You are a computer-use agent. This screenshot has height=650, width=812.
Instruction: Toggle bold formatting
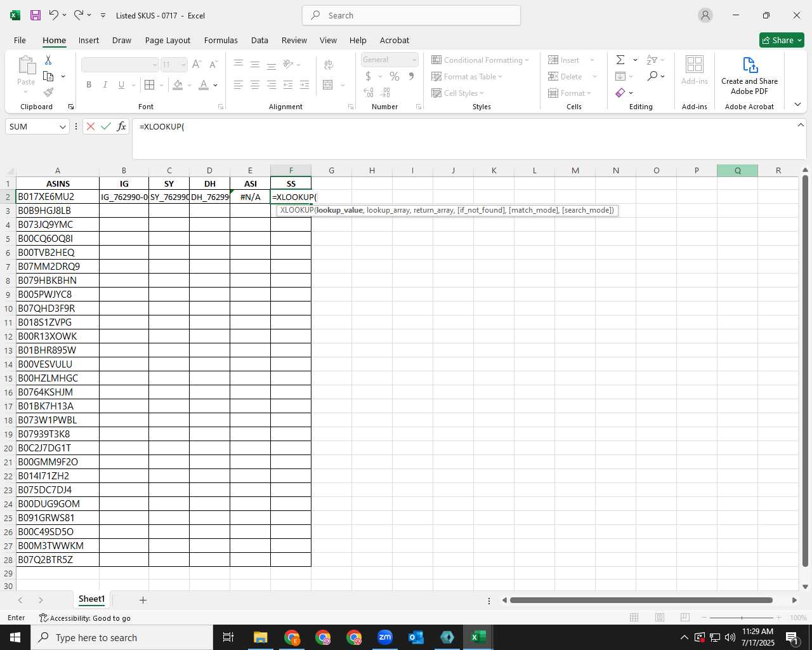[x=89, y=84]
